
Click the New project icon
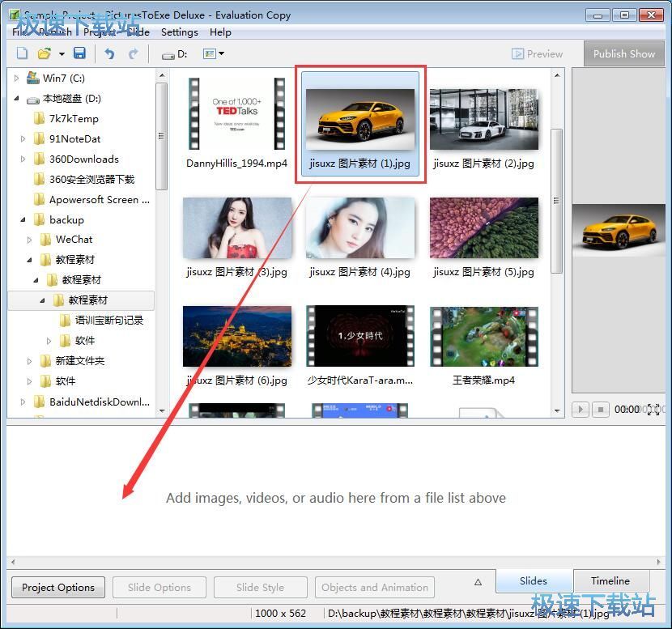[22, 53]
